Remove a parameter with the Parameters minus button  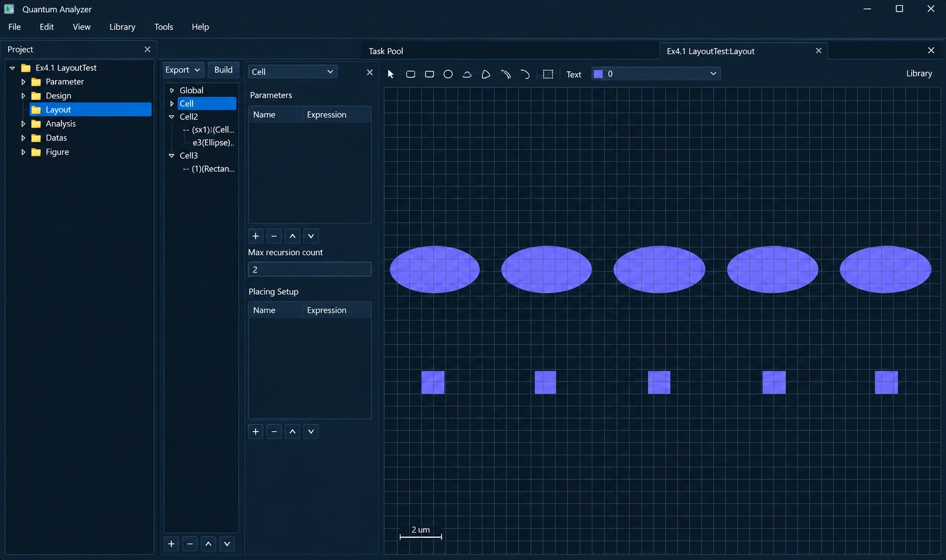pyautogui.click(x=274, y=236)
